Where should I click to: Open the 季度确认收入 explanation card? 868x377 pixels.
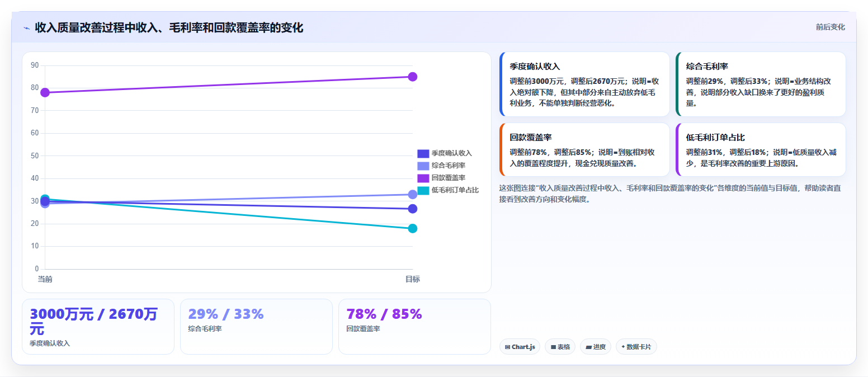(x=584, y=84)
